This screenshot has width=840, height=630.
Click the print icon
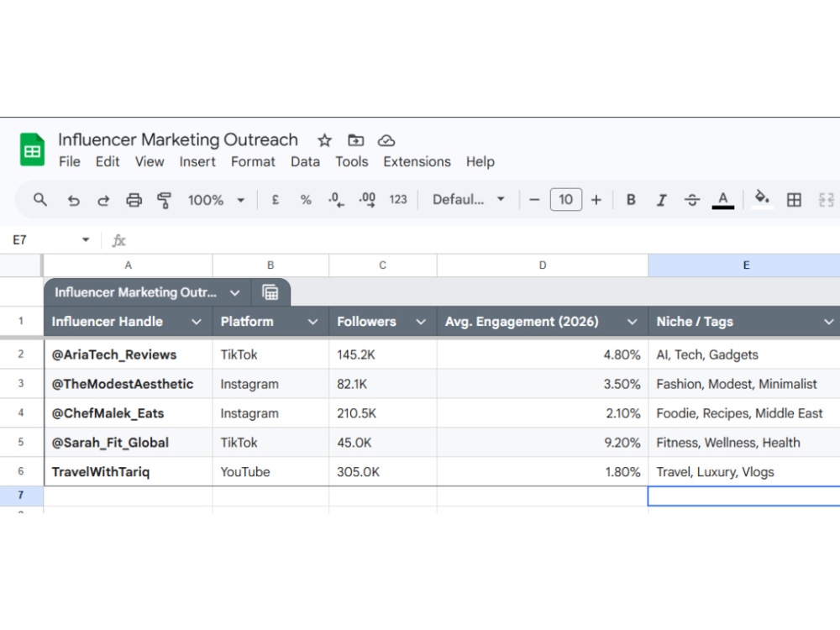(134, 201)
